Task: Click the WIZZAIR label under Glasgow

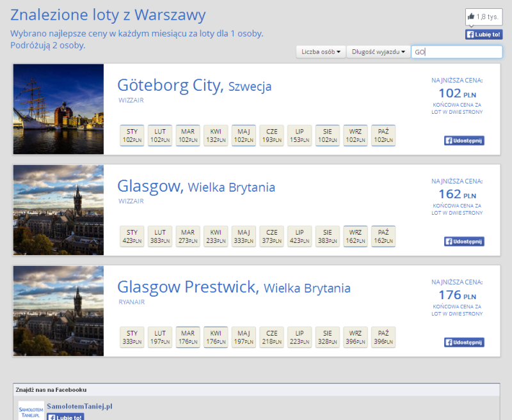Action: point(131,201)
